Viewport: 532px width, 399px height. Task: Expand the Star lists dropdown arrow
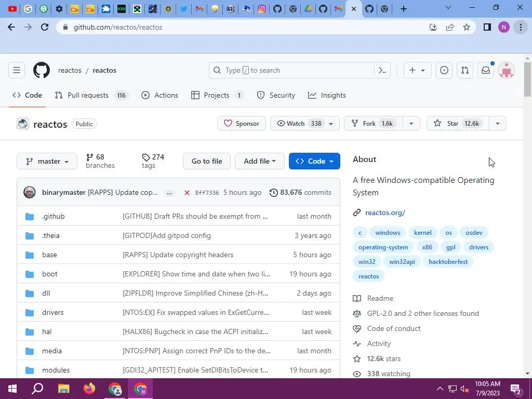(x=498, y=124)
